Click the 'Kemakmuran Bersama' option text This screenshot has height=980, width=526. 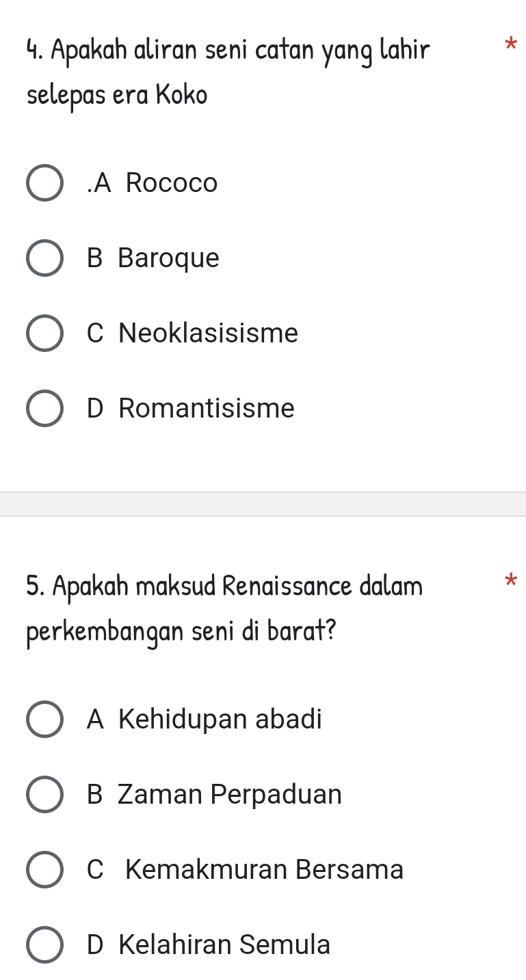(x=264, y=869)
